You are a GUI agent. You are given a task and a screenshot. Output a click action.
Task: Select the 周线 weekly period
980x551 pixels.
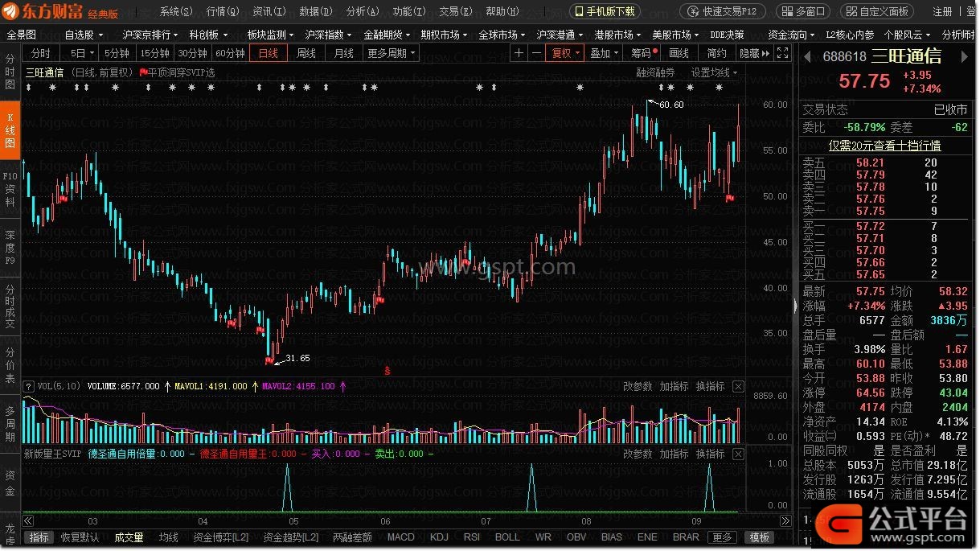point(305,53)
